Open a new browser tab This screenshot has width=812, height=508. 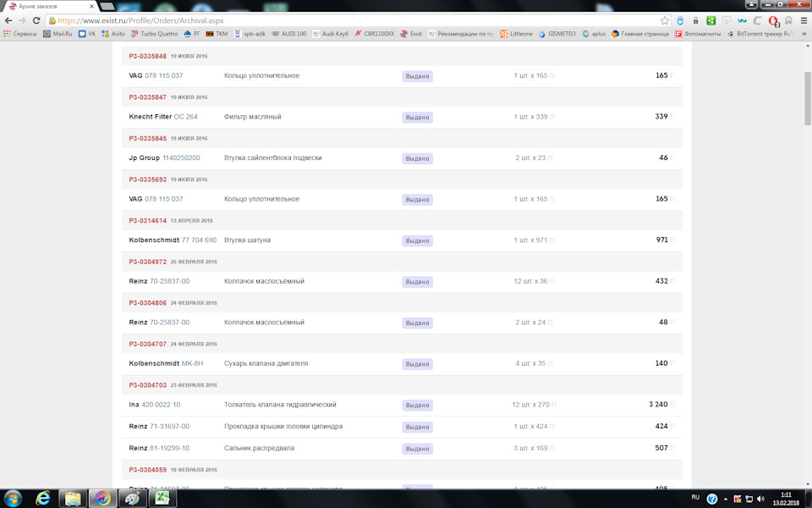[x=107, y=6]
